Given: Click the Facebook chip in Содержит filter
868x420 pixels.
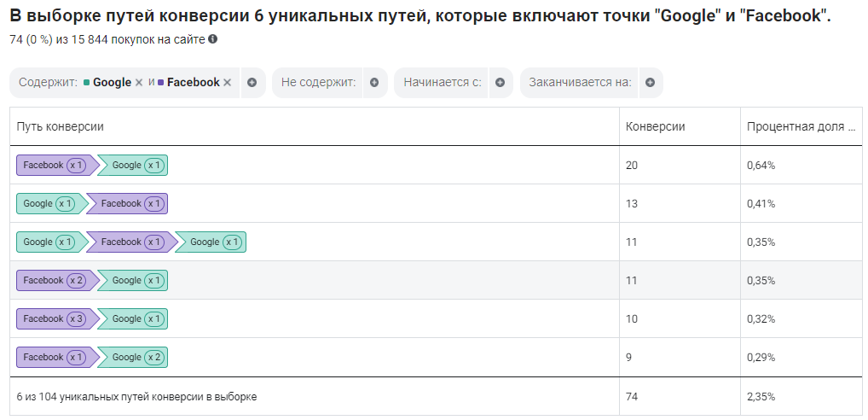Looking at the screenshot, I should (188, 83).
